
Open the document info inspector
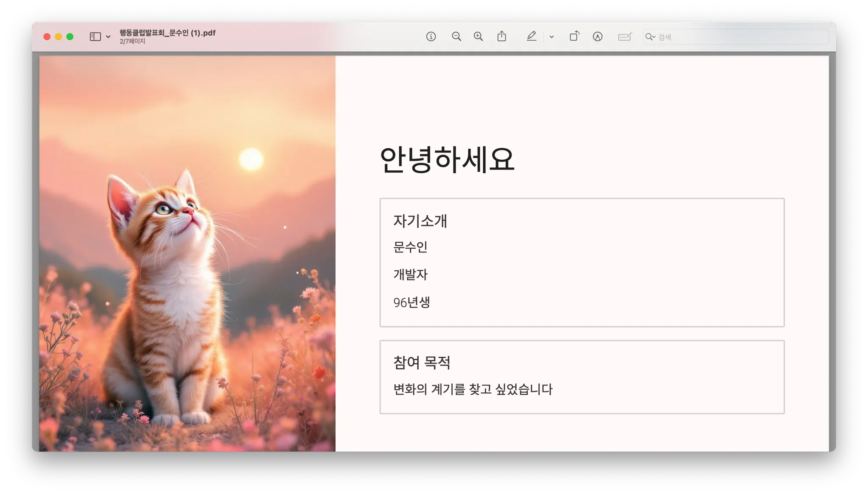[431, 36]
